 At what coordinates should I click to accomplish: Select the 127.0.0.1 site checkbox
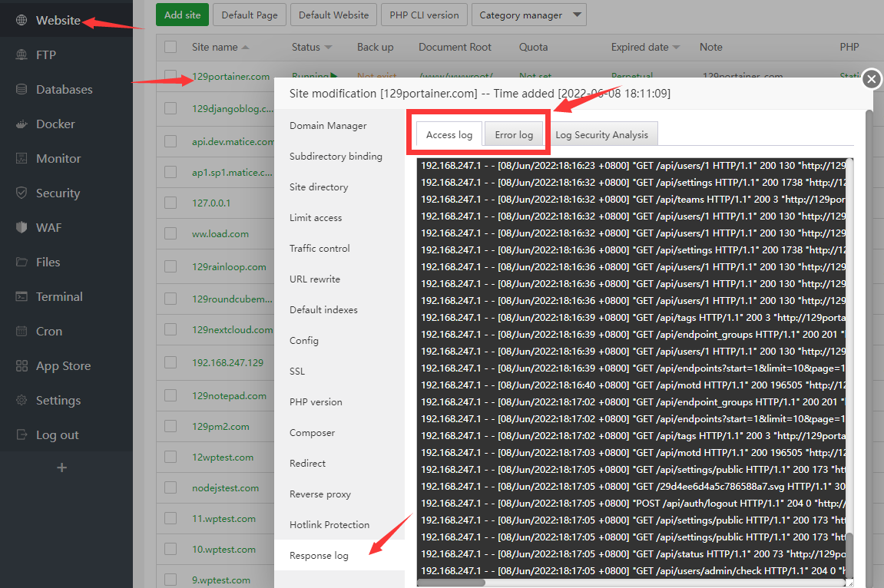[x=171, y=203]
